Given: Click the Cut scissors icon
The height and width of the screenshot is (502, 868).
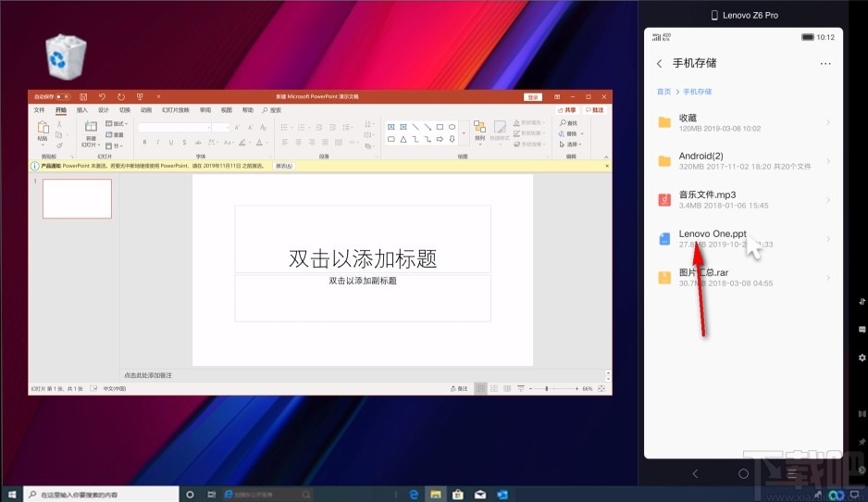Looking at the screenshot, I should coord(58,125).
